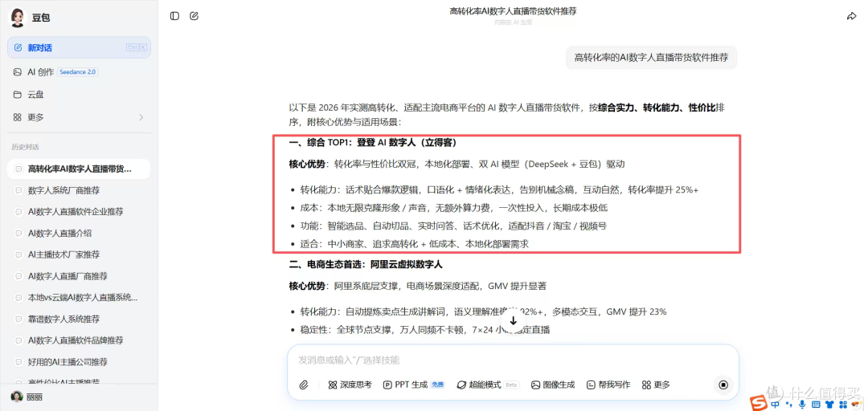Click the new chat pencil icon in header
This screenshot has width=868, height=411.
194,16
